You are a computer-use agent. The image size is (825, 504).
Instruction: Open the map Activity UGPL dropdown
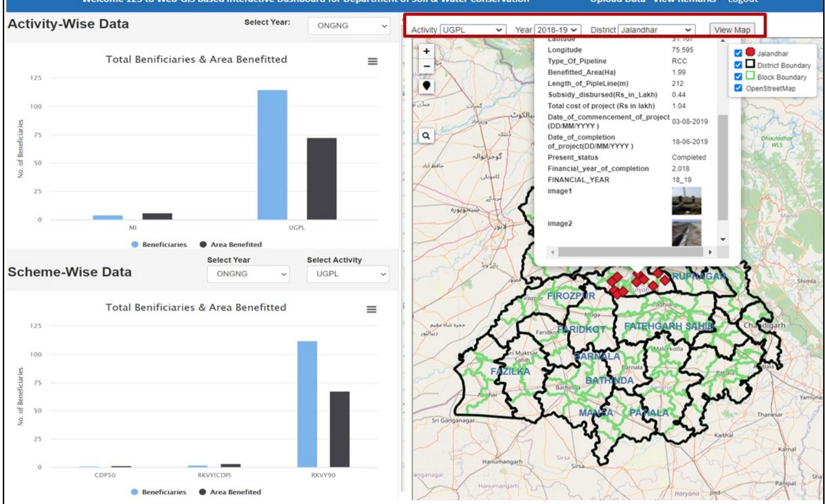click(x=473, y=30)
